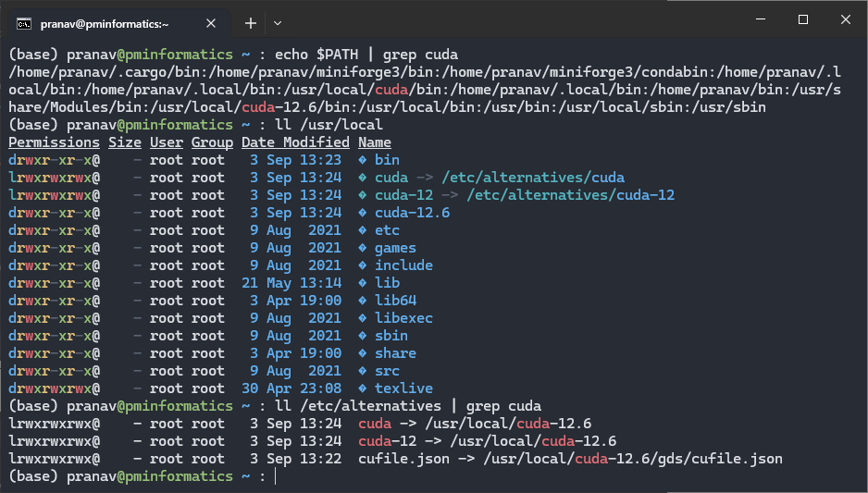Click the 30 Apr 23:08 date
Viewport: 868px width, 493px height.
pos(291,388)
